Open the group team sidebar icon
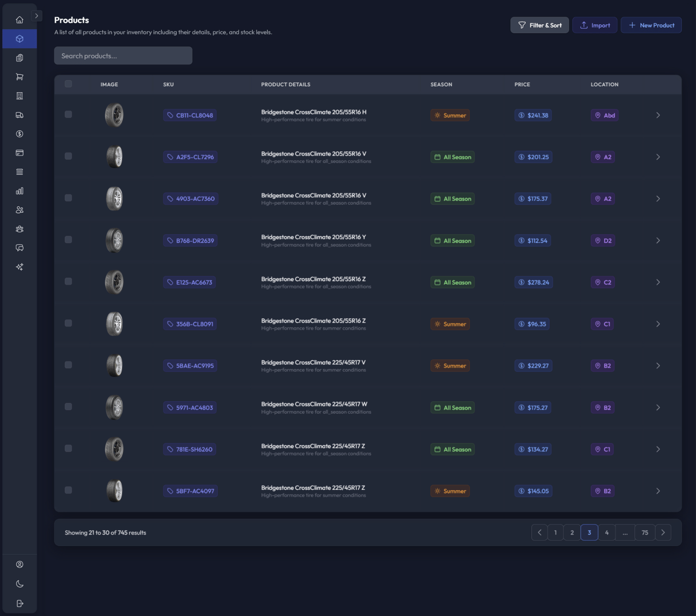 click(19, 229)
